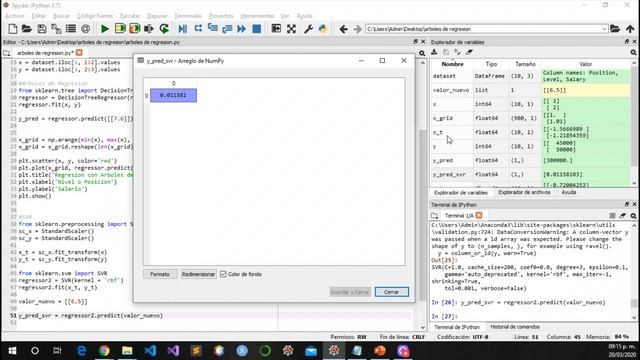Create a new file from the toolbar
Screen dimensions: 640x360
click(13, 29)
